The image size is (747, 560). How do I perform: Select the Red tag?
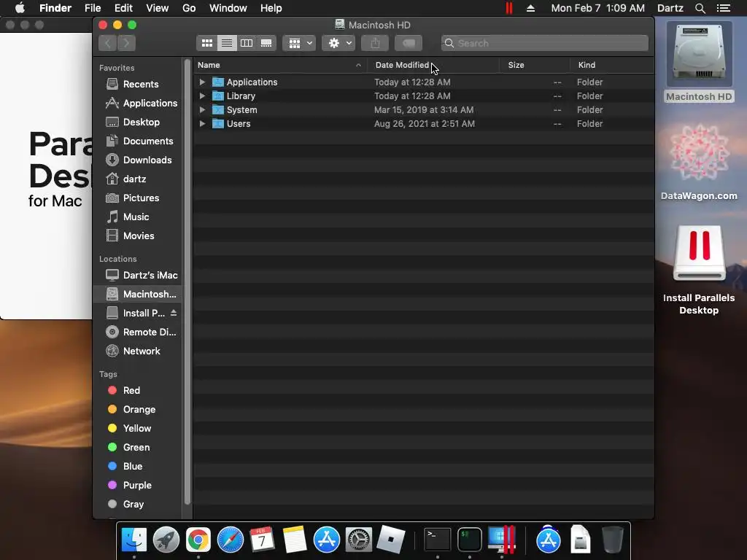138,391
